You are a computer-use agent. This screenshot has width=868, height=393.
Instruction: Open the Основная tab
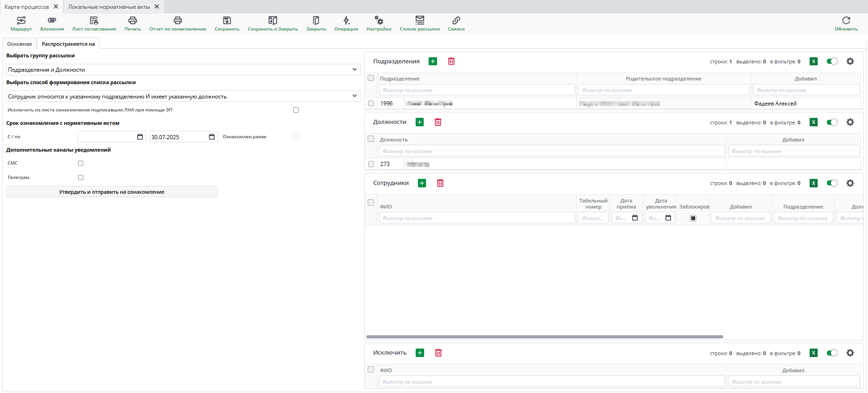(x=19, y=44)
